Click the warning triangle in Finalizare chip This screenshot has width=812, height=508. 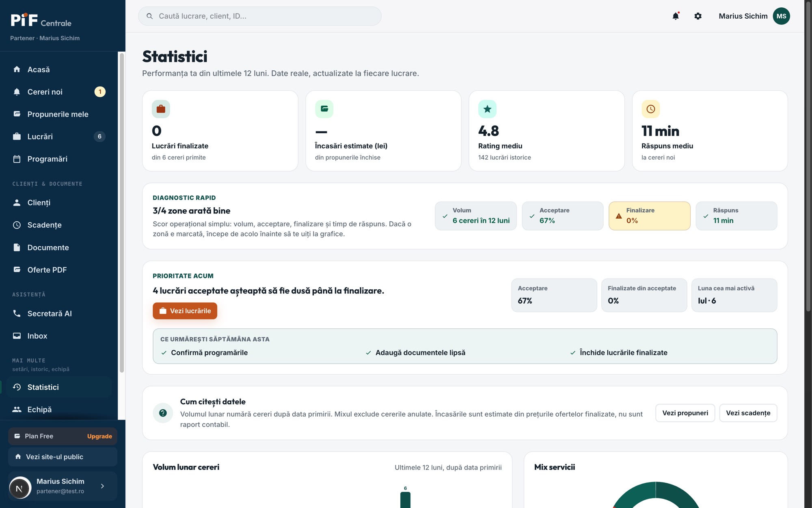click(x=619, y=216)
